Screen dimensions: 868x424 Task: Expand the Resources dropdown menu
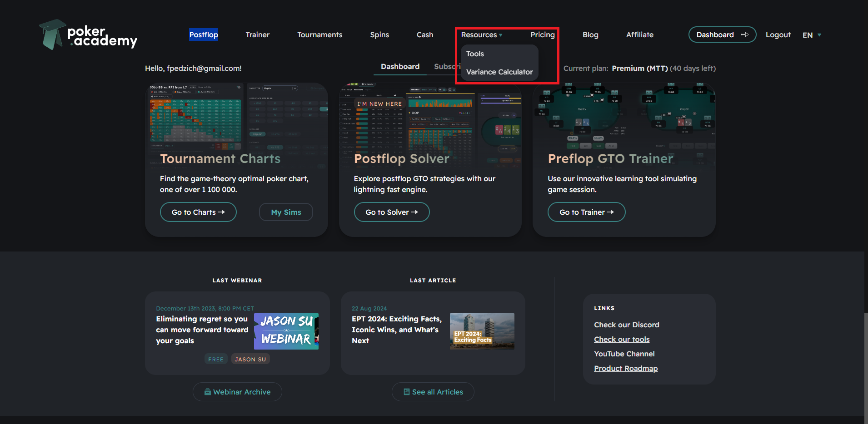[481, 35]
